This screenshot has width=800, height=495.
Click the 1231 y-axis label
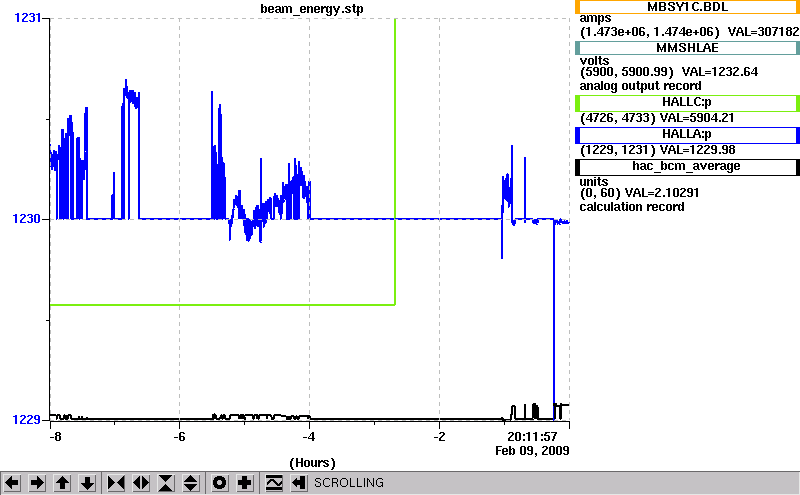27,18
